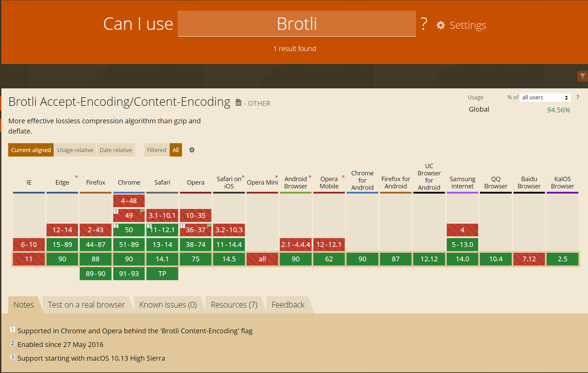Open the Resources tab

coord(234,304)
